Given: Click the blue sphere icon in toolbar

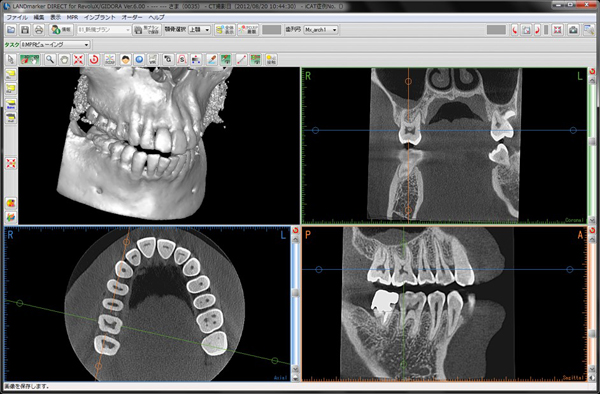Looking at the screenshot, I should tap(139, 60).
